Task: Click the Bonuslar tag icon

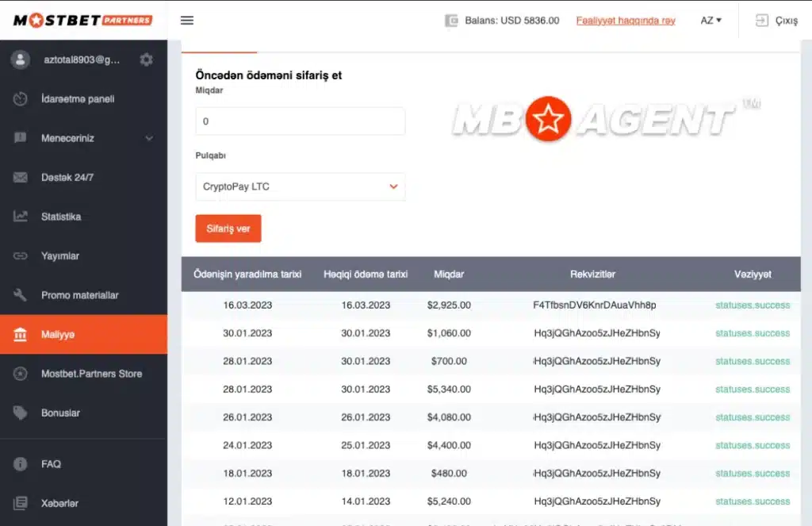Action: (x=20, y=413)
